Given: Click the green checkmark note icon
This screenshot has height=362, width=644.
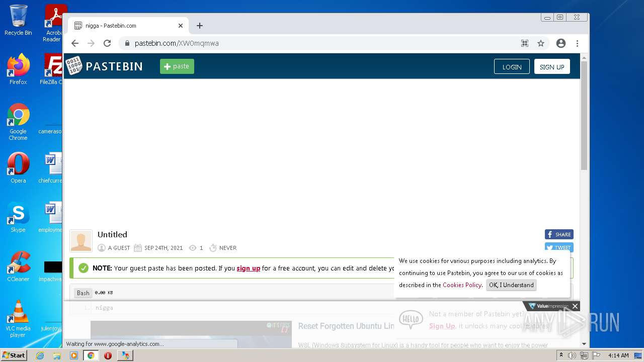Looking at the screenshot, I should click(84, 268).
